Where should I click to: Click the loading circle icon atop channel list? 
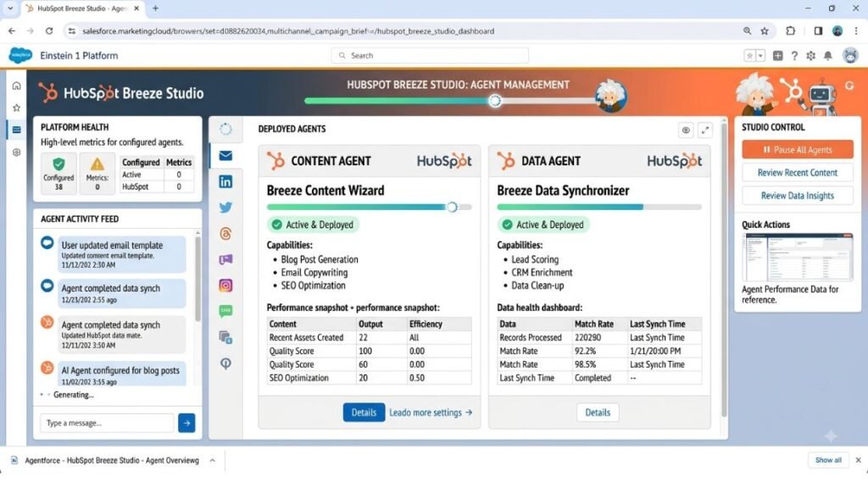click(225, 130)
